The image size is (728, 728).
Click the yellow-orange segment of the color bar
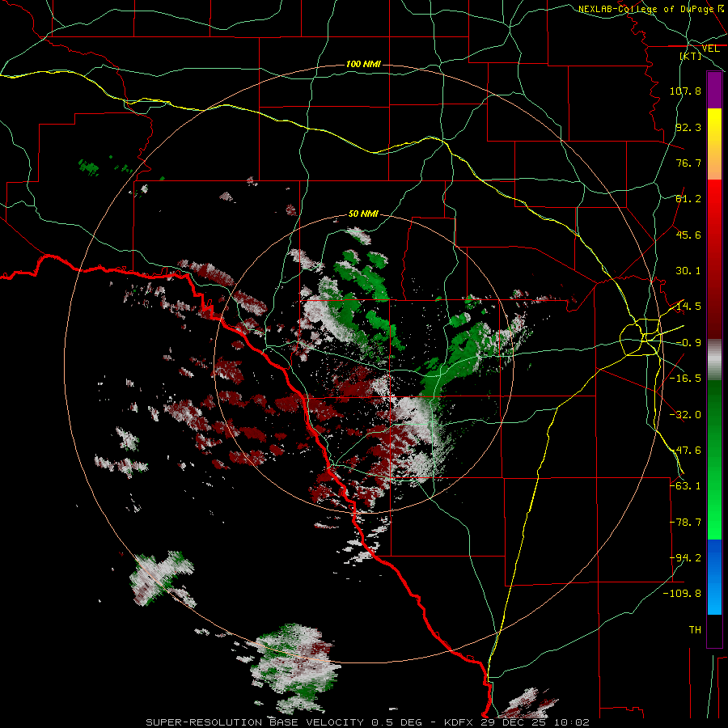(714, 144)
